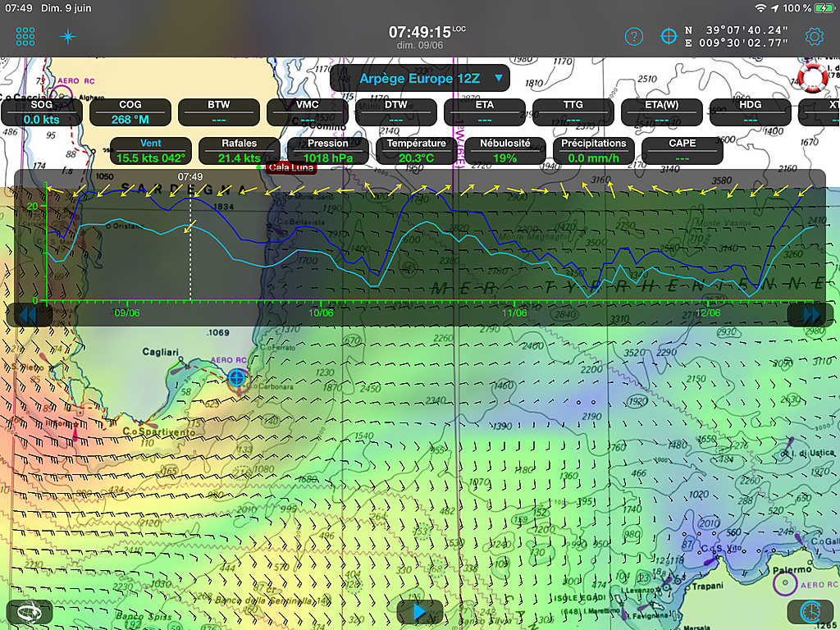Tap the 10/06 date on meteogram axis
This screenshot has width=840, height=630.
point(321,313)
